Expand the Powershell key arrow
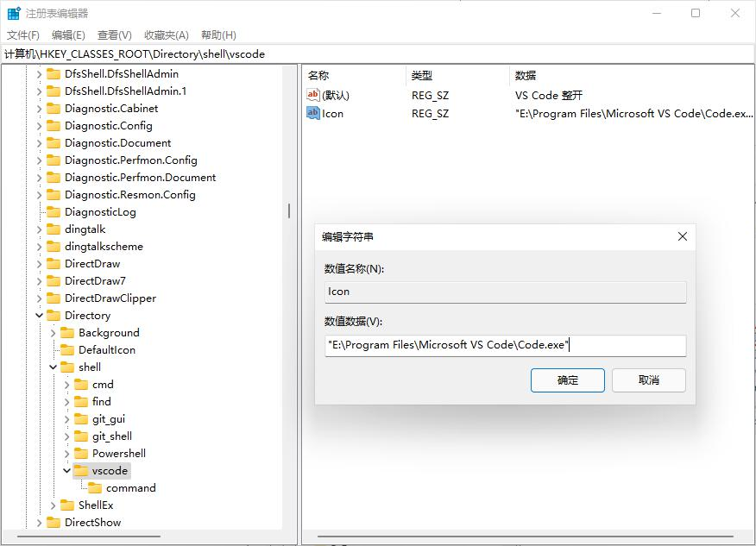The width and height of the screenshot is (756, 546). (x=67, y=454)
